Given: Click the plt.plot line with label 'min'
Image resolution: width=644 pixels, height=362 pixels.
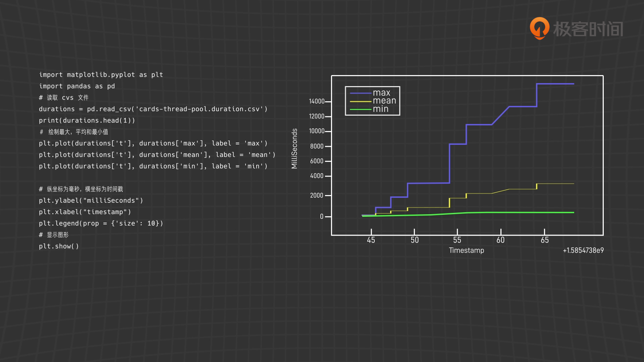Looking at the screenshot, I should click(153, 166).
